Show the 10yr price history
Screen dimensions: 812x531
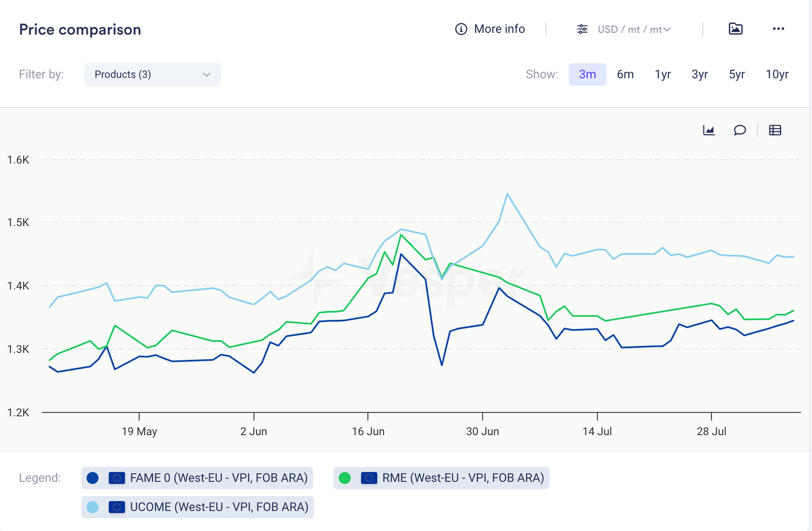point(777,75)
